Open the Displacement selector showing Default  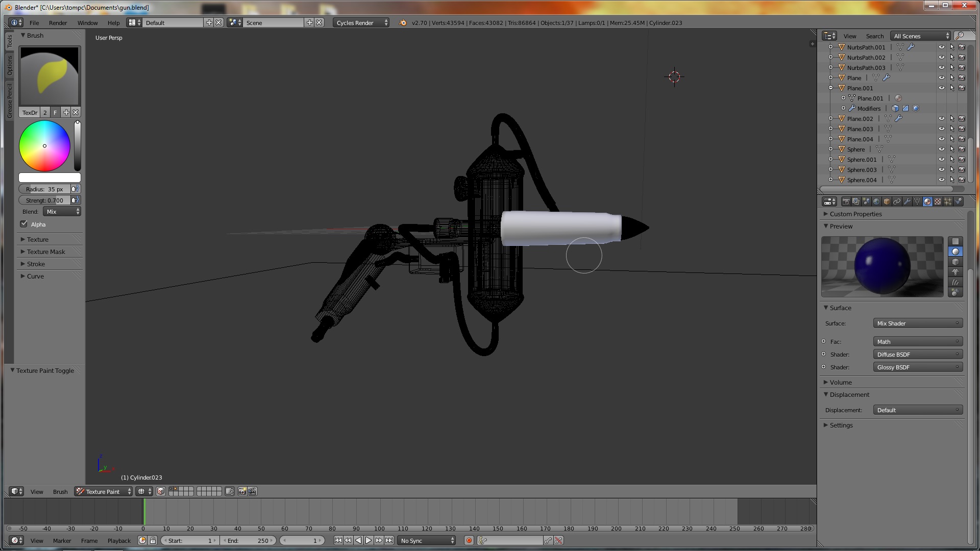coord(917,410)
